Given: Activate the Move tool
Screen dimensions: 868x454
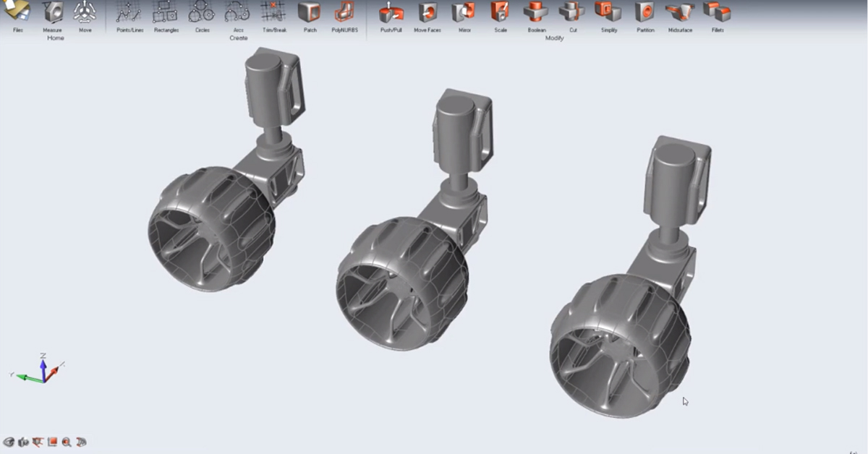Looking at the screenshot, I should (x=85, y=12).
